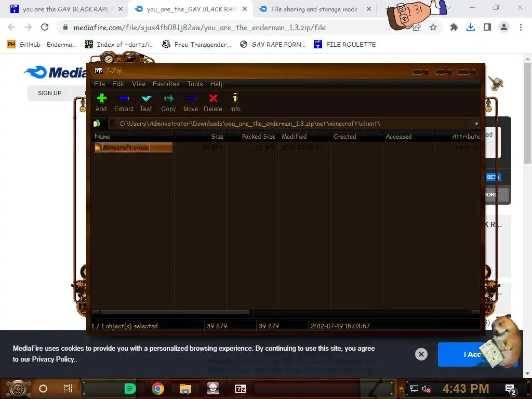Open Chrome from the taskbar
532x399 pixels.
(x=158, y=389)
